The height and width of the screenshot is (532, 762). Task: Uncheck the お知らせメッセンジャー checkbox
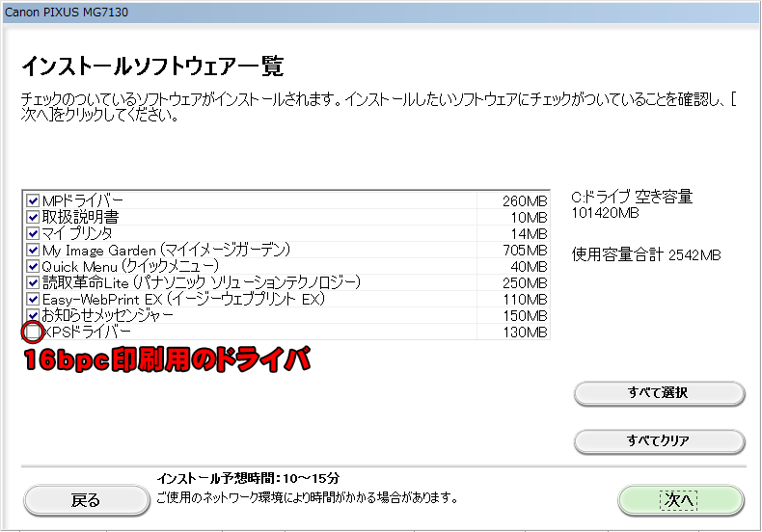click(33, 315)
